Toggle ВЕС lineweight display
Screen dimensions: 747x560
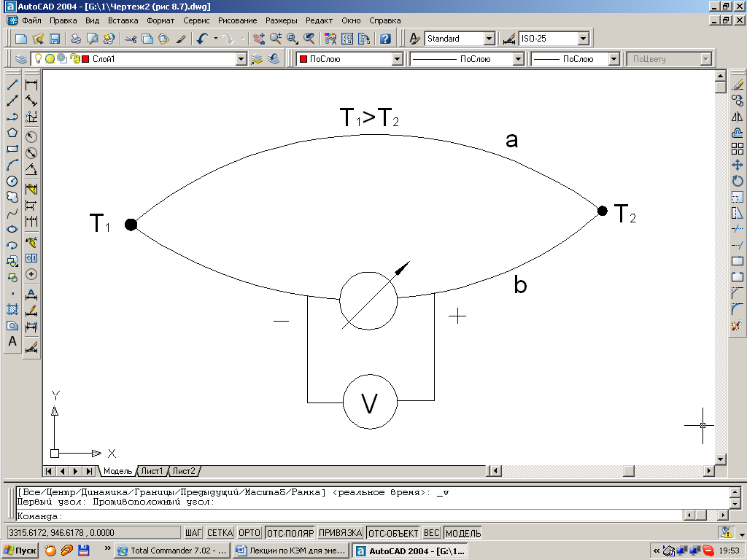[x=432, y=533]
